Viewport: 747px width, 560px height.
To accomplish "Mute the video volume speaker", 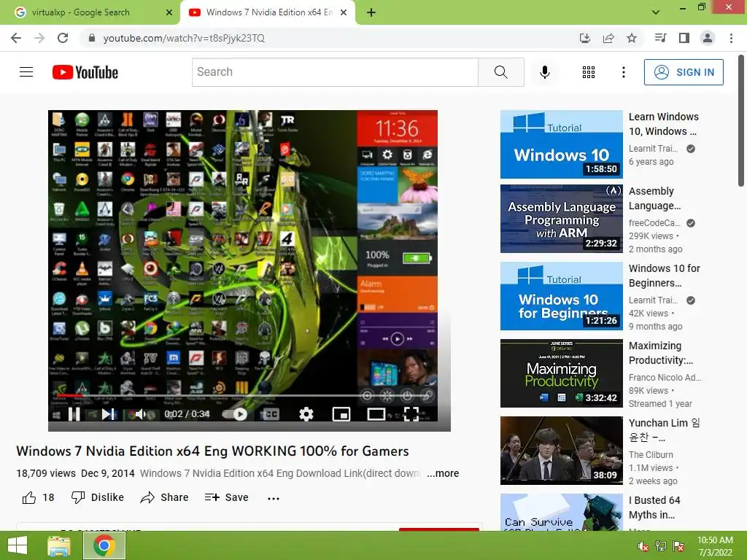I will coord(141,414).
